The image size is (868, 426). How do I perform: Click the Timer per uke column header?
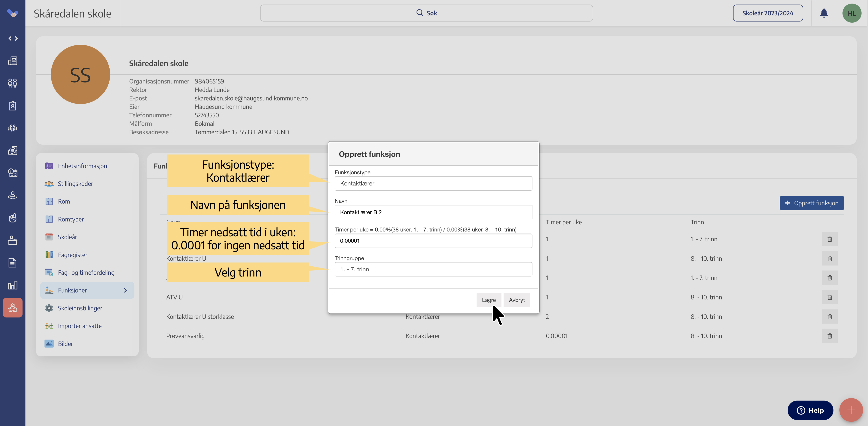click(x=564, y=222)
